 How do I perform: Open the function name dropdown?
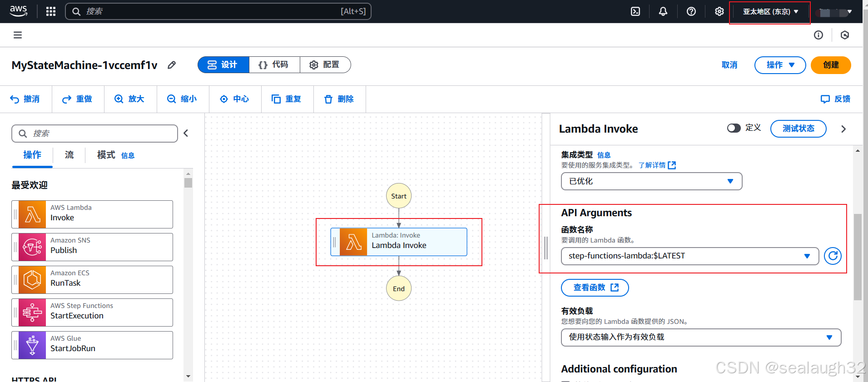(x=690, y=256)
